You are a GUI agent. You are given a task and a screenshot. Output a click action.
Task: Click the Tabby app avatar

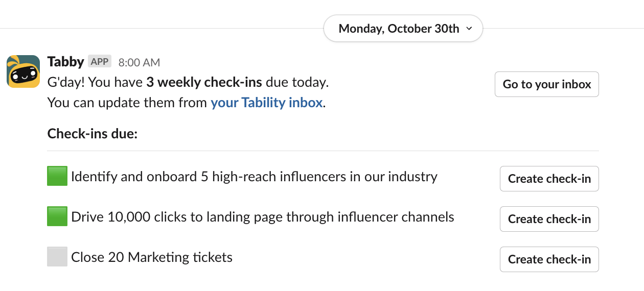tap(23, 71)
